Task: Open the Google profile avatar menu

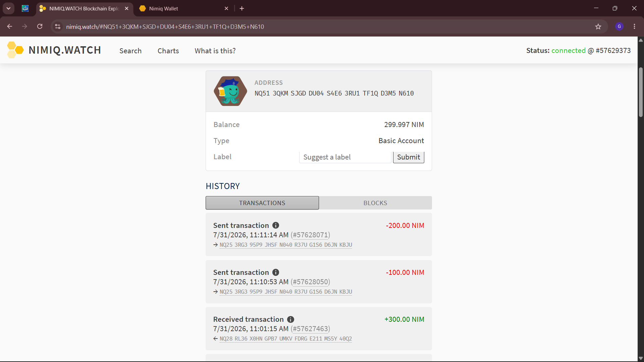Action: pos(619,26)
